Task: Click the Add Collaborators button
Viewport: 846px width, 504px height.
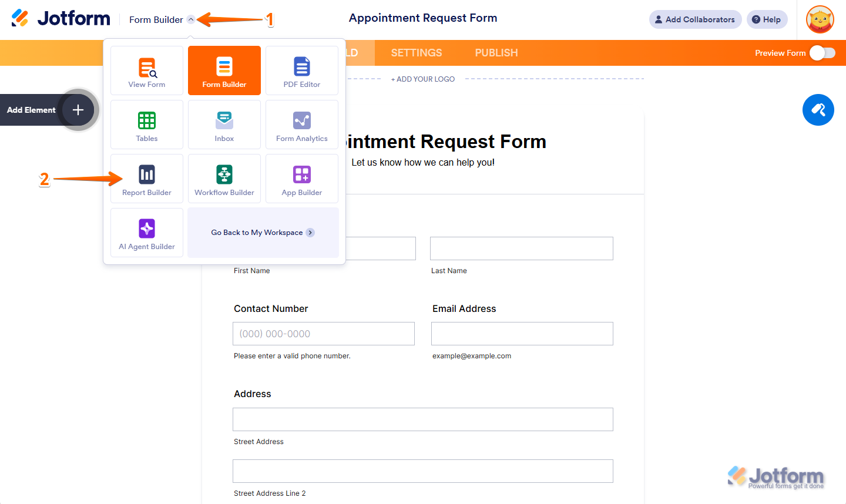Action: click(x=695, y=19)
